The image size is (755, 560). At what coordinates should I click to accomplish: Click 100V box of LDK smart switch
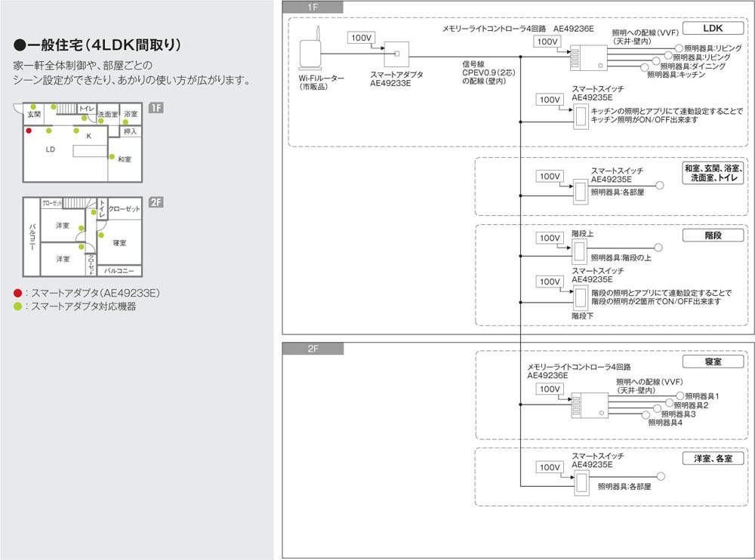pyautogui.click(x=550, y=99)
